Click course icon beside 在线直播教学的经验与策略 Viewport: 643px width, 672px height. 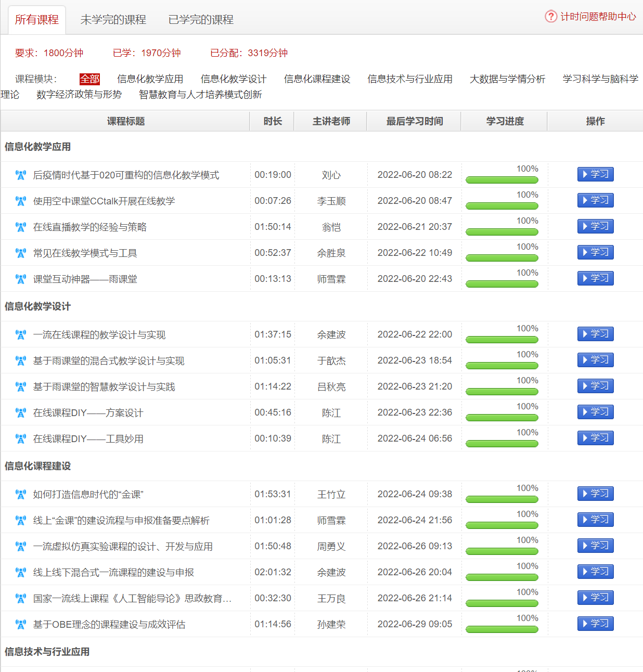tap(21, 227)
